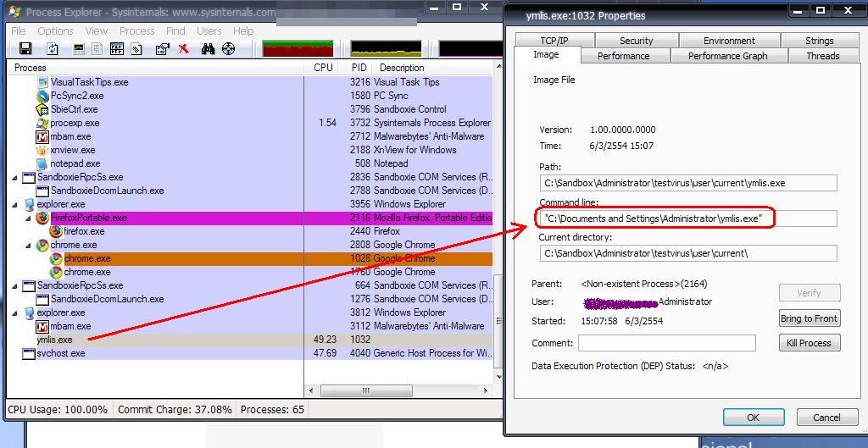Switch to the Performance Graph tab
This screenshot has width=868, height=448.
[727, 56]
